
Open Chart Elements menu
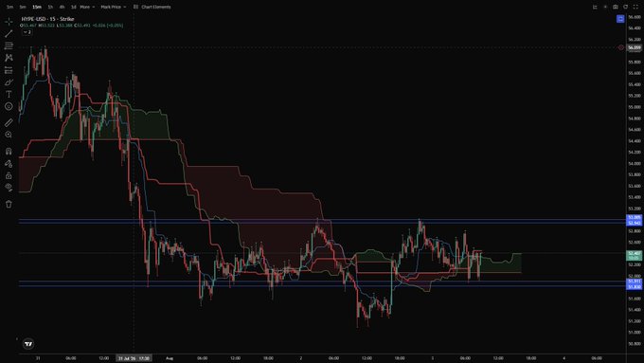pos(152,7)
